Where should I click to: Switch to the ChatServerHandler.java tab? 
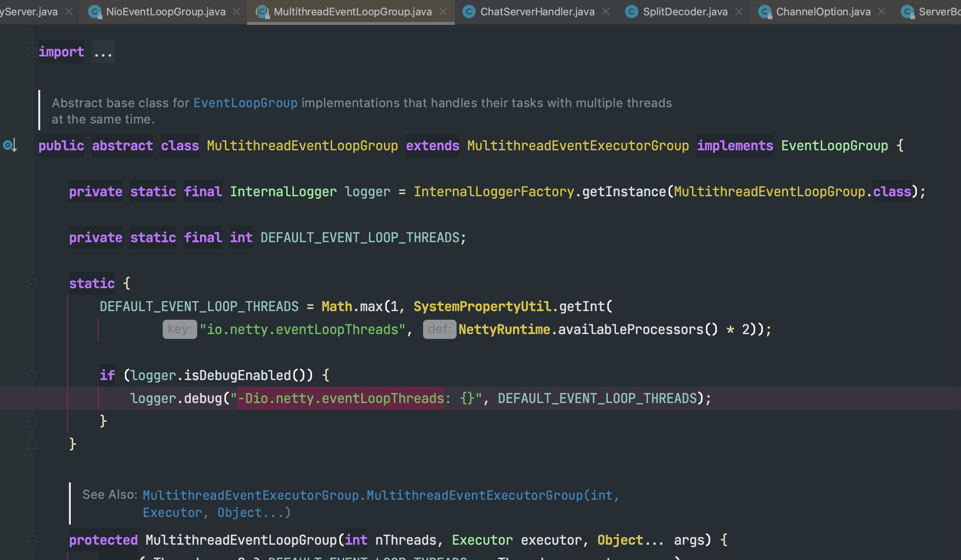click(x=537, y=11)
